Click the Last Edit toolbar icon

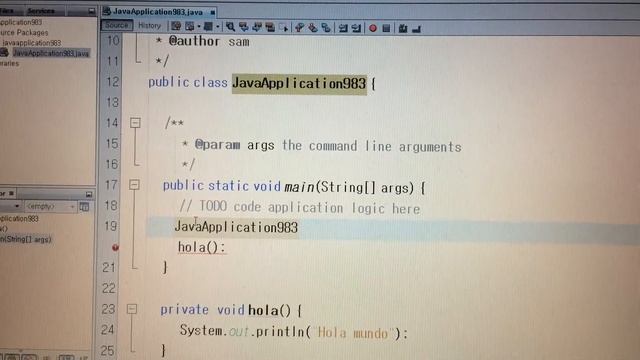(176, 27)
